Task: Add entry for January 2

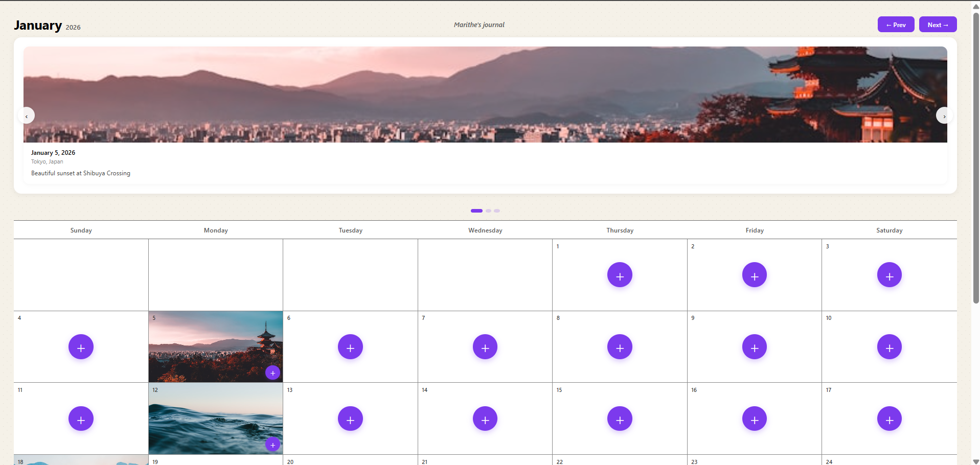Action: pyautogui.click(x=755, y=275)
